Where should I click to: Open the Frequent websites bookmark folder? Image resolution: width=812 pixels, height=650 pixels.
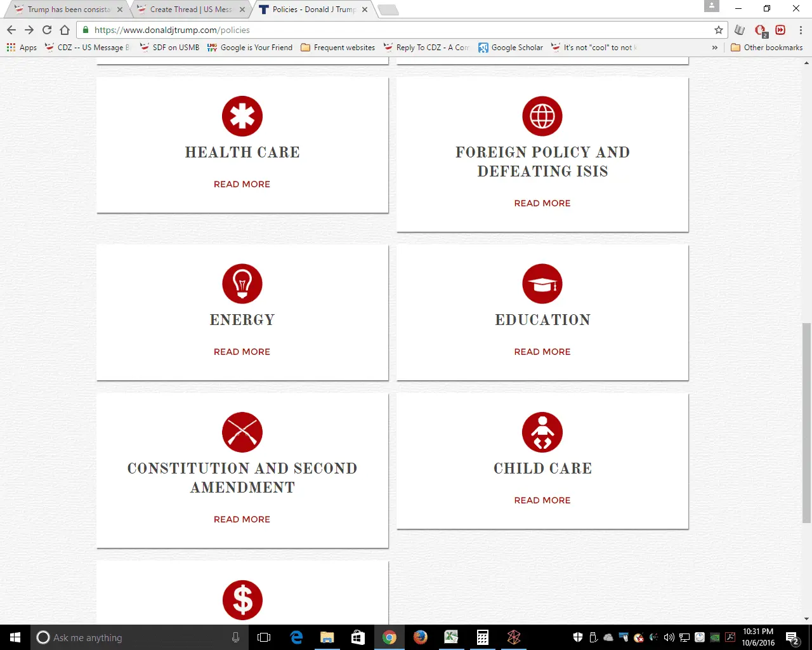pos(337,48)
